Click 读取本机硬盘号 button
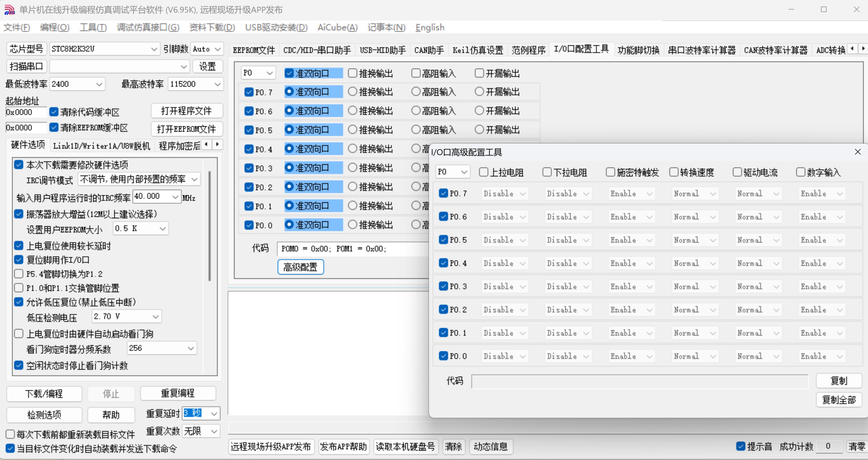The image size is (868, 460). pos(405,446)
